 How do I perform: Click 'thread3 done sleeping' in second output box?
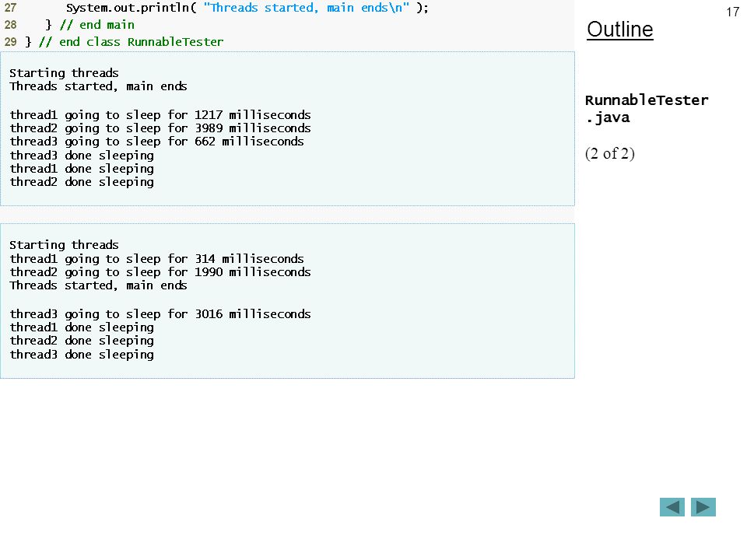pyautogui.click(x=82, y=355)
